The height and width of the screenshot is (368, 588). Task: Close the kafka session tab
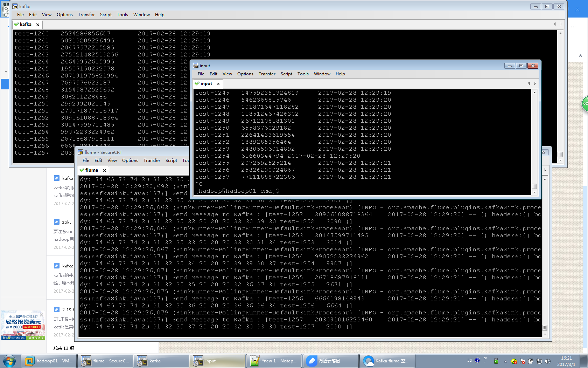click(x=38, y=25)
